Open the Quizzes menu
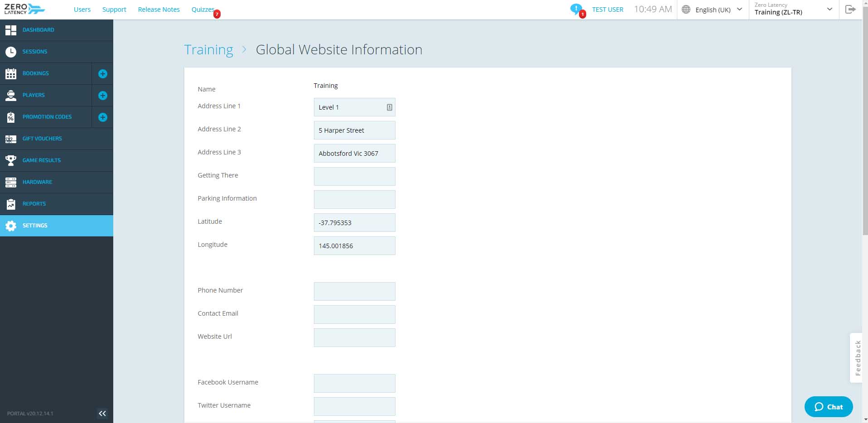Screen dimensions: 868x423 (x=203, y=10)
